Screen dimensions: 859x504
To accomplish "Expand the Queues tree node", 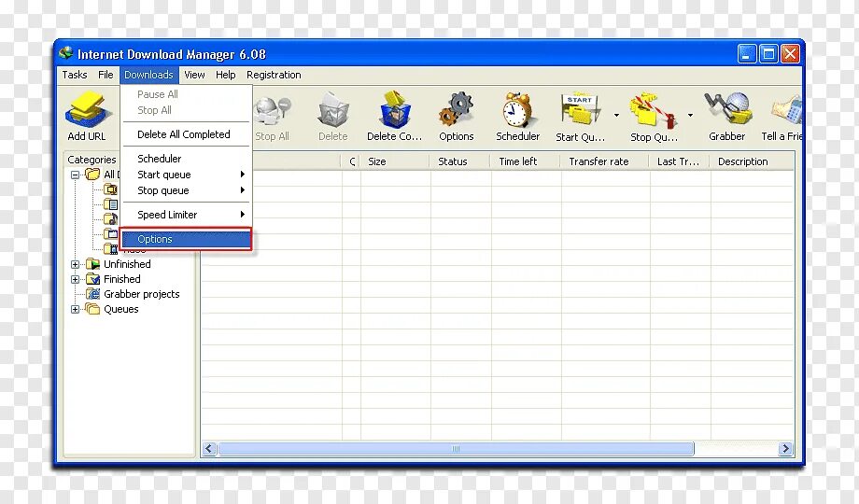I will pos(75,309).
